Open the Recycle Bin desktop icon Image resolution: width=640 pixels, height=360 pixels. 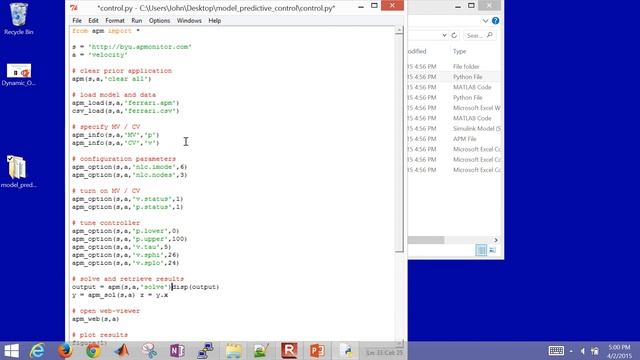click(x=18, y=19)
